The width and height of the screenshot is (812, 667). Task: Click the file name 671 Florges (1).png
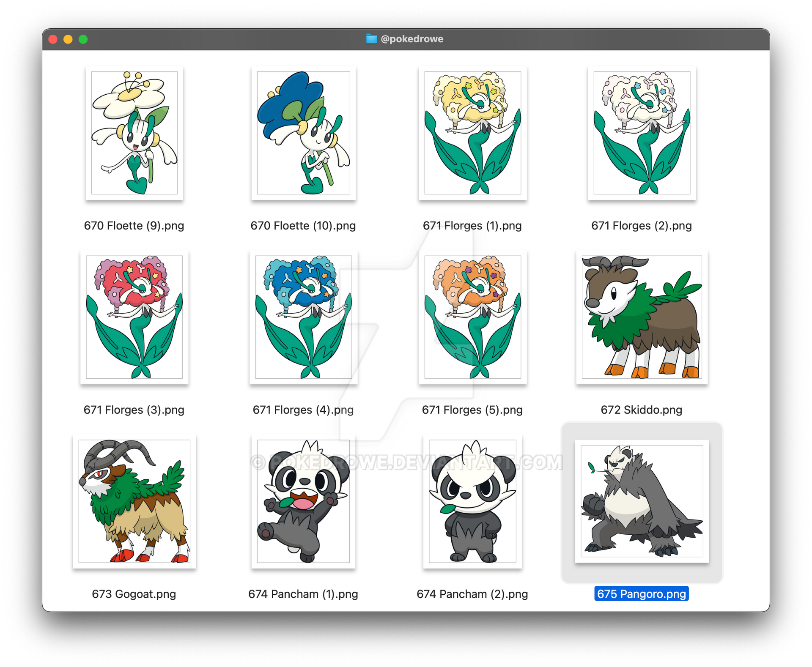pos(472,226)
